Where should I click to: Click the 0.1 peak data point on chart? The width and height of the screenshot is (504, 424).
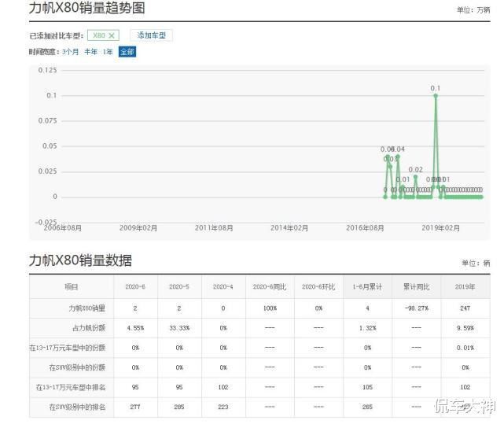tap(436, 95)
